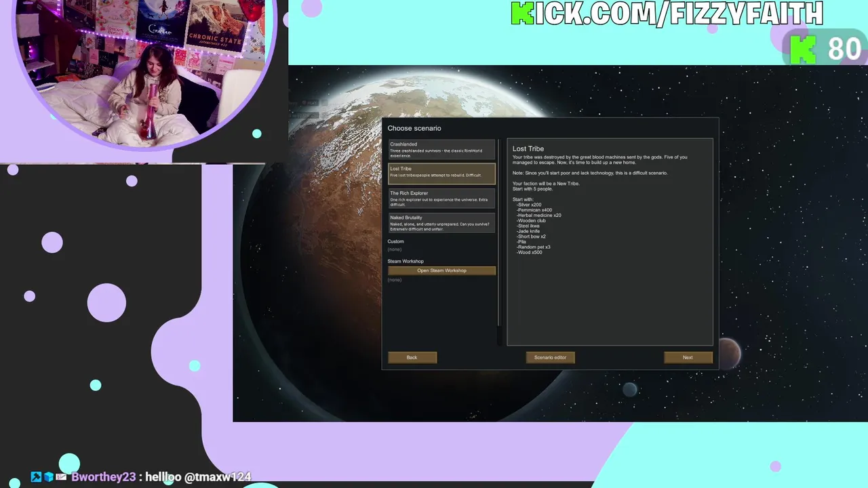Click the 'Choose scenario' heading

[x=414, y=128]
